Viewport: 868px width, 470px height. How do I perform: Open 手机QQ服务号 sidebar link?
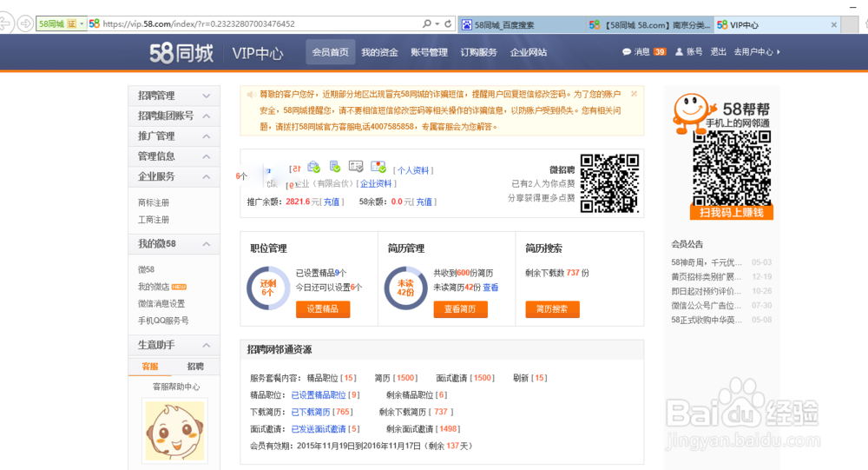point(163,321)
